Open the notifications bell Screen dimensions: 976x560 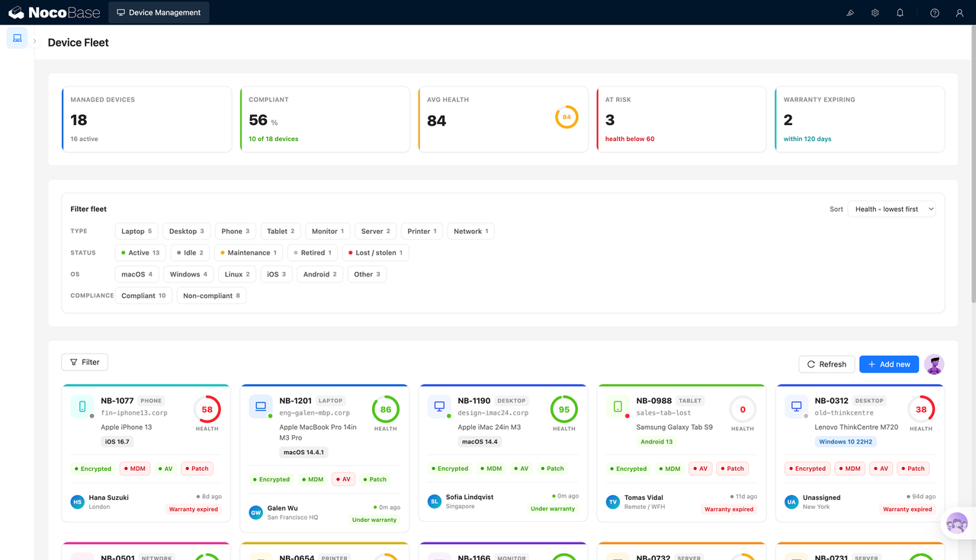tap(900, 13)
